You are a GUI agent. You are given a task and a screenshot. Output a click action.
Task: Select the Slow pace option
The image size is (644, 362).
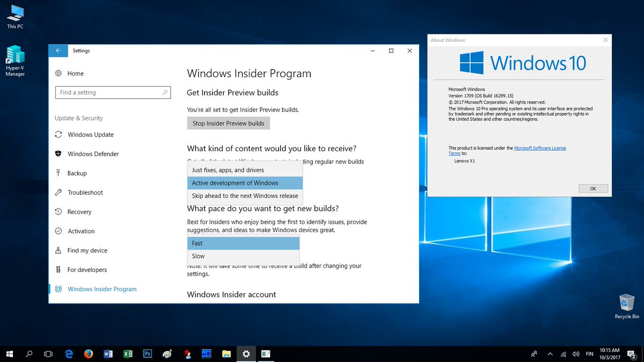point(243,256)
